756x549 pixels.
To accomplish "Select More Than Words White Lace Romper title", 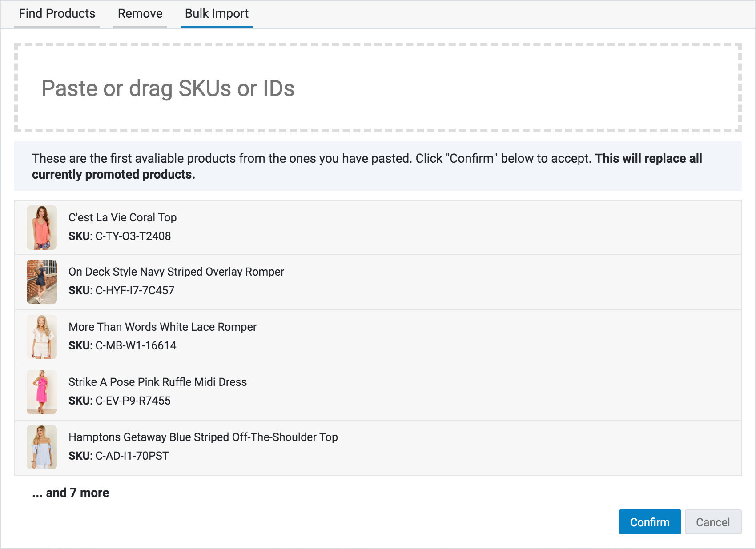I will [162, 327].
